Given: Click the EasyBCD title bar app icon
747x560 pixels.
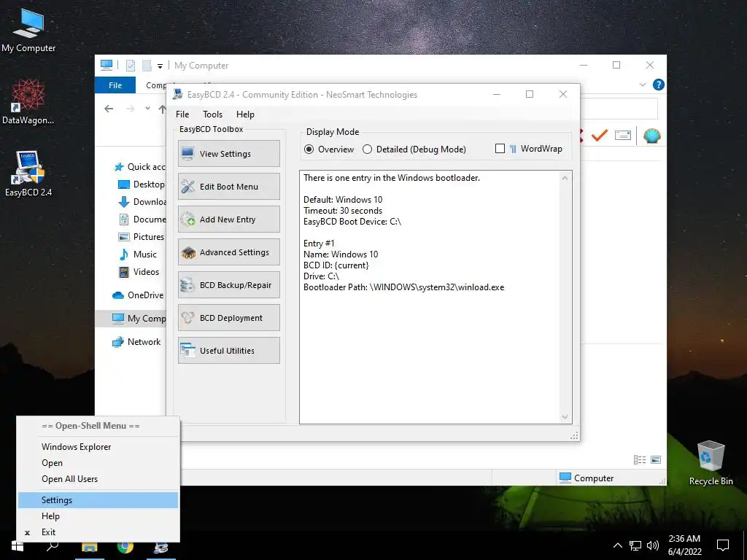Looking at the screenshot, I should tap(178, 94).
